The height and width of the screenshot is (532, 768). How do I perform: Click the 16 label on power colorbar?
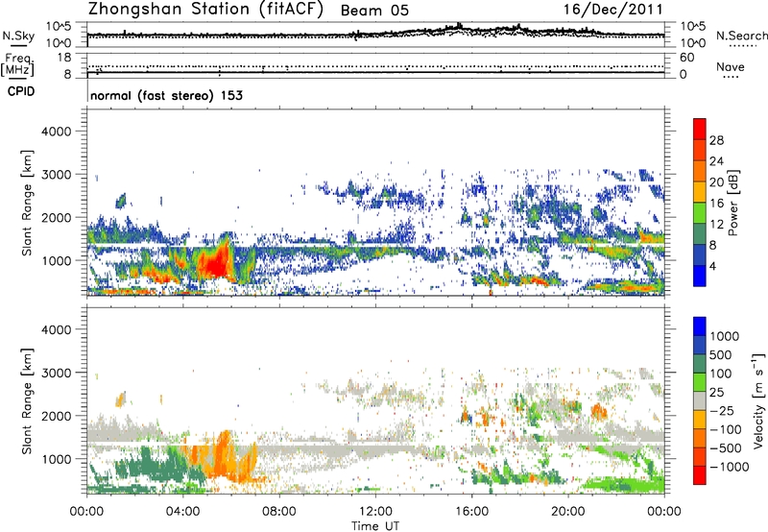716,204
